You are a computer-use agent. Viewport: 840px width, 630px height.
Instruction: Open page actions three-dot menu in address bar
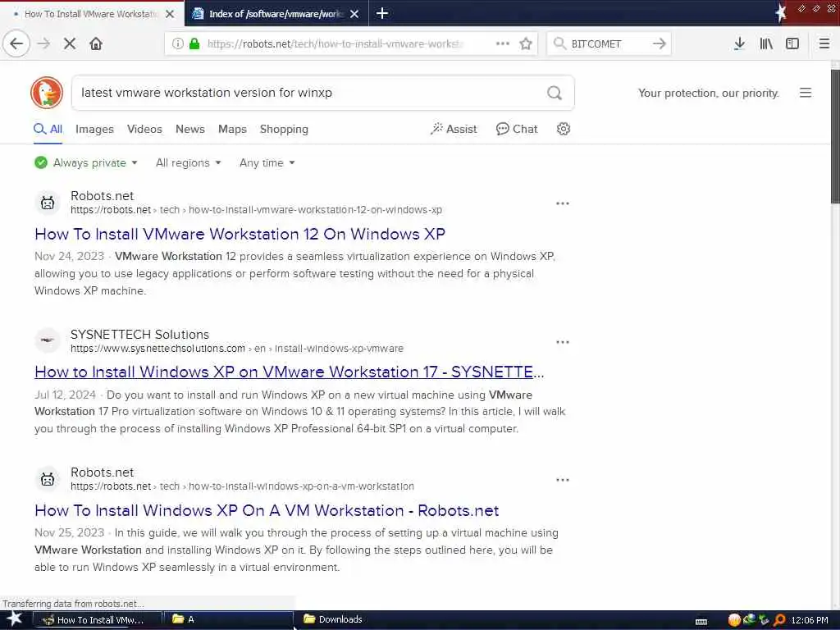(x=503, y=43)
